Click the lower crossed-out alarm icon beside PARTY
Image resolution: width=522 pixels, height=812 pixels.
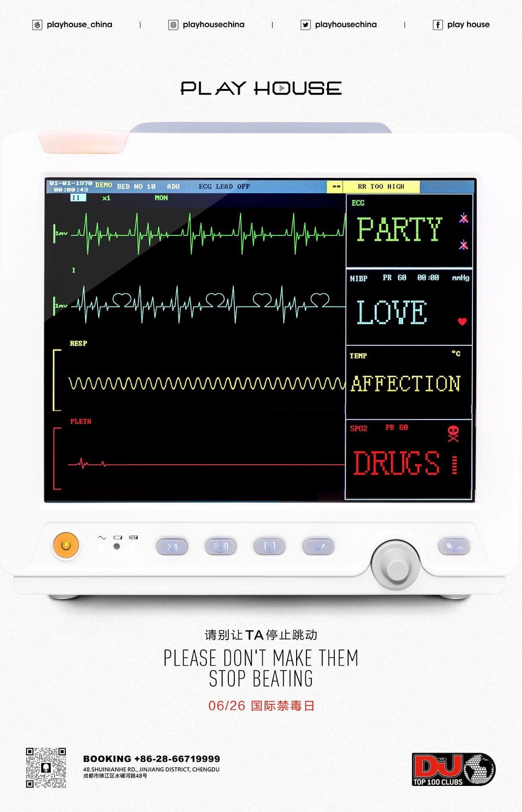(x=463, y=245)
